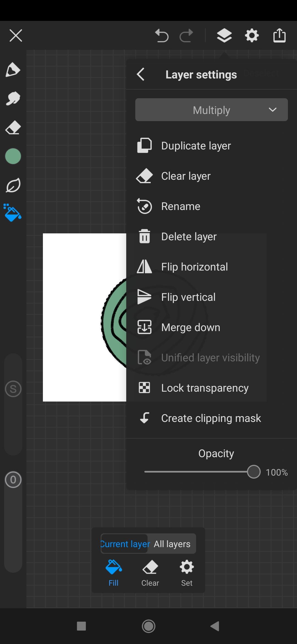Tap the export share icon
Viewport: 297px width, 644px height.
point(279,36)
